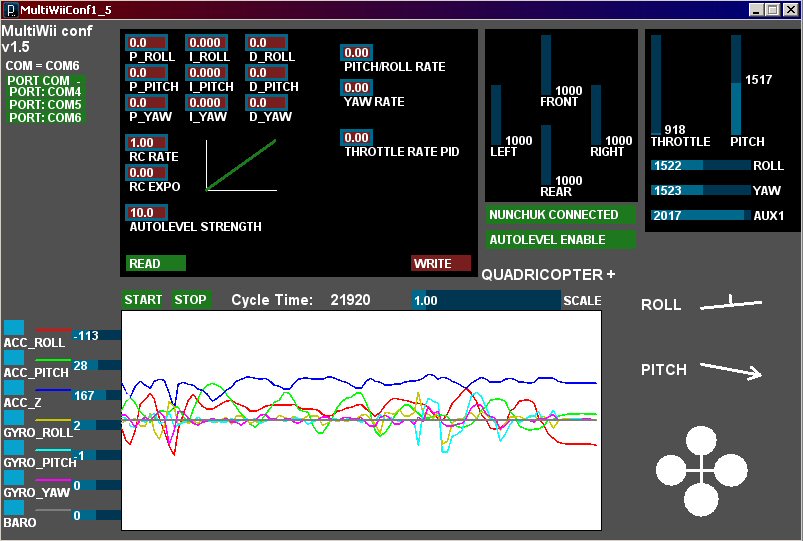
Task: Click the QUADRICOPTER + label
Action: click(x=548, y=275)
